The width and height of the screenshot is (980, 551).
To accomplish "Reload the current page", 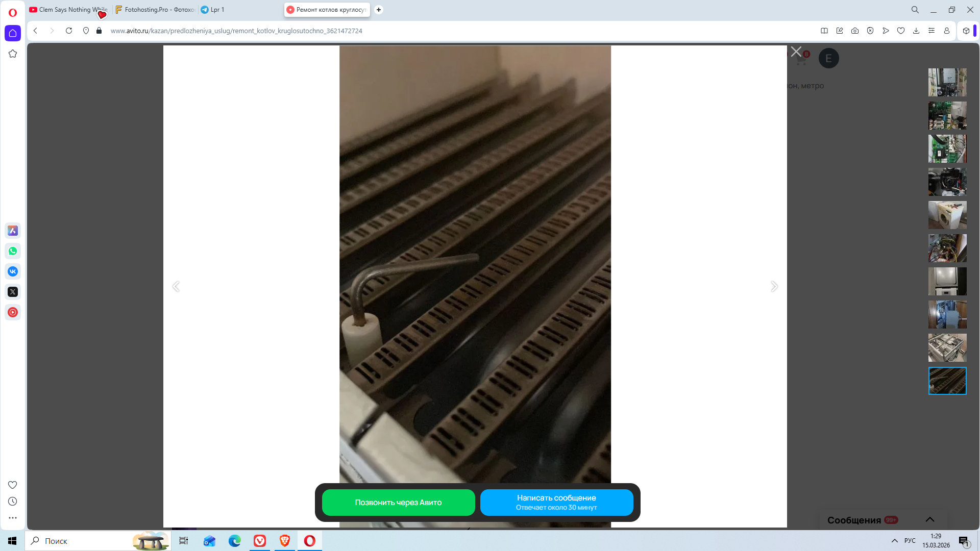I will tap(69, 31).
